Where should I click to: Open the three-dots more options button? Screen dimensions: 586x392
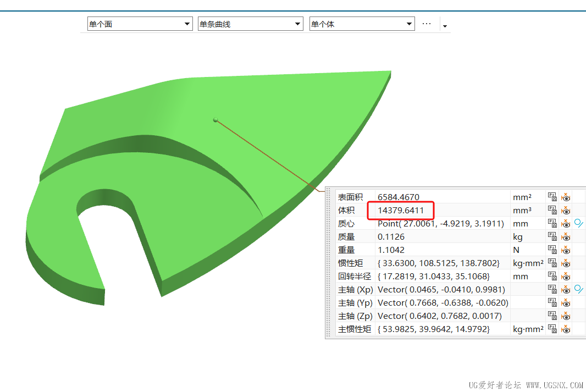coord(427,24)
